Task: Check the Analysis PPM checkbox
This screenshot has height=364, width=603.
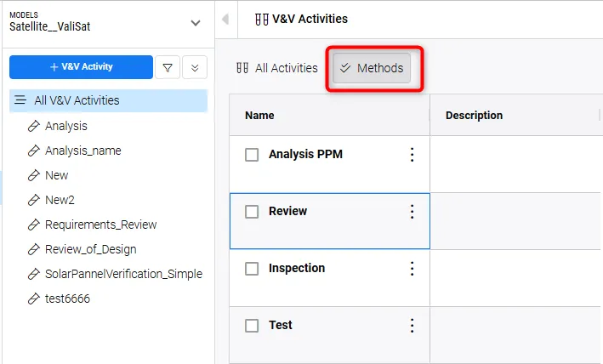Action: tap(252, 155)
